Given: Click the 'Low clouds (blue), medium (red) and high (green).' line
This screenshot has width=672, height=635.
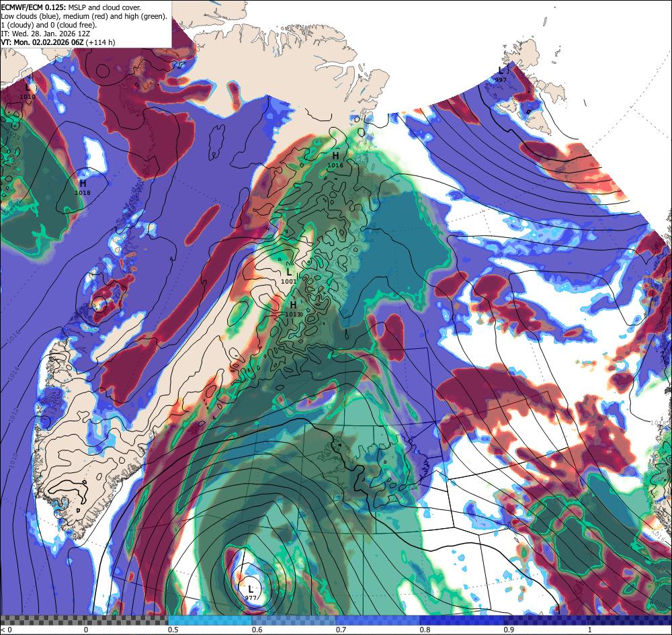Looking at the screenshot, I should tap(84, 16).
